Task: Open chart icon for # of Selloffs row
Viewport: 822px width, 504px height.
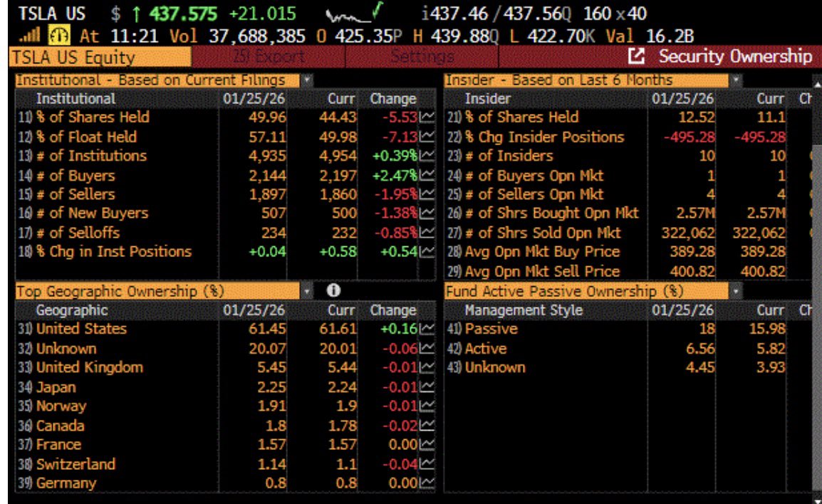Action: (x=427, y=233)
